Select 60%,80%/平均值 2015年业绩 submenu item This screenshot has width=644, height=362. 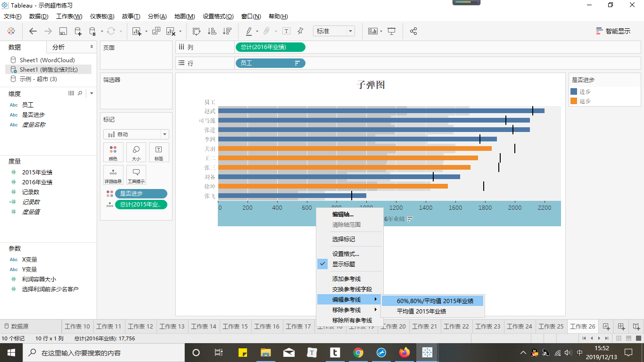pyautogui.click(x=433, y=301)
